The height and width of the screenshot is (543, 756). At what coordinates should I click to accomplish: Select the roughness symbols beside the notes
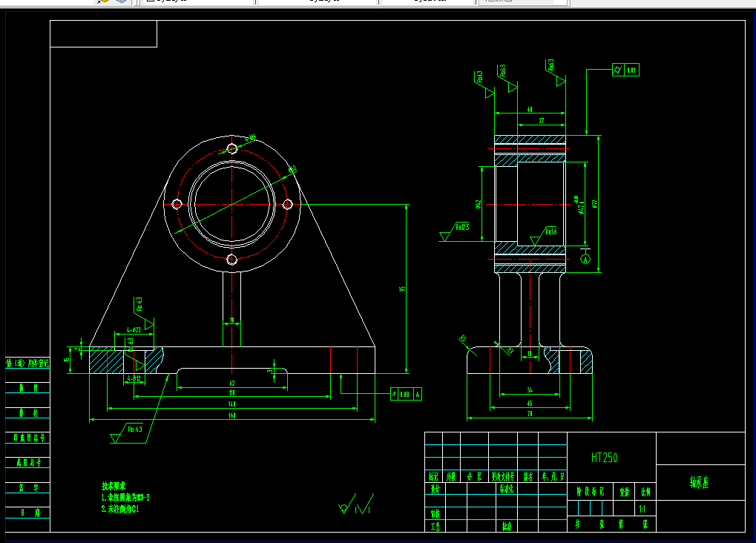point(356,504)
